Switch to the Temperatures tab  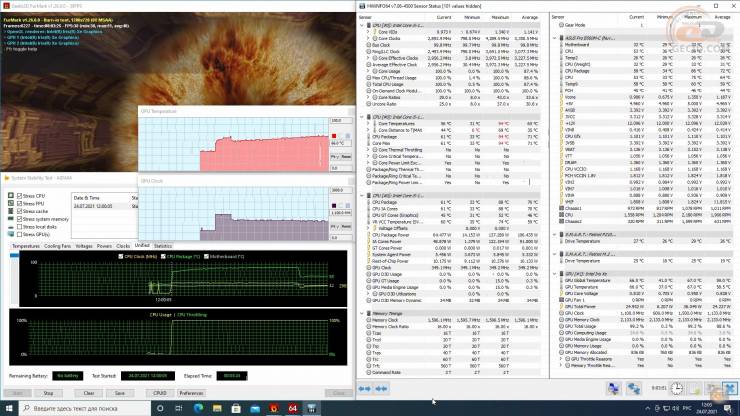25,246
